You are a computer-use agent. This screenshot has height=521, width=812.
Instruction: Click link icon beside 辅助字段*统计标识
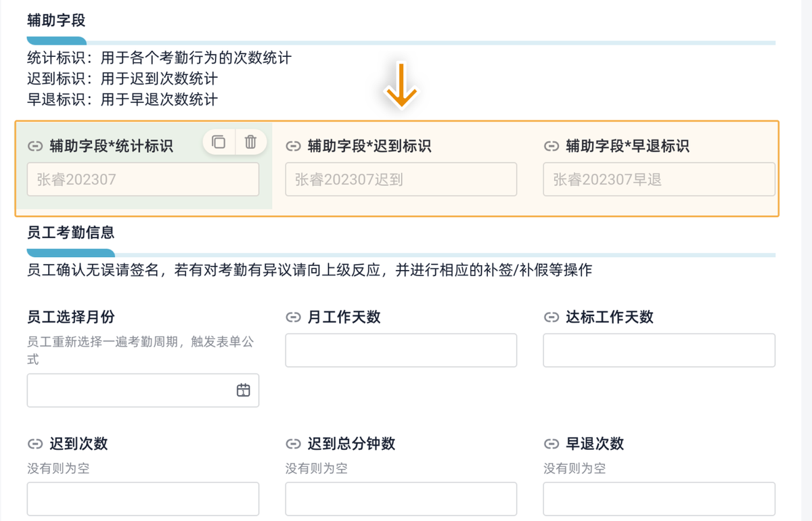[35, 146]
